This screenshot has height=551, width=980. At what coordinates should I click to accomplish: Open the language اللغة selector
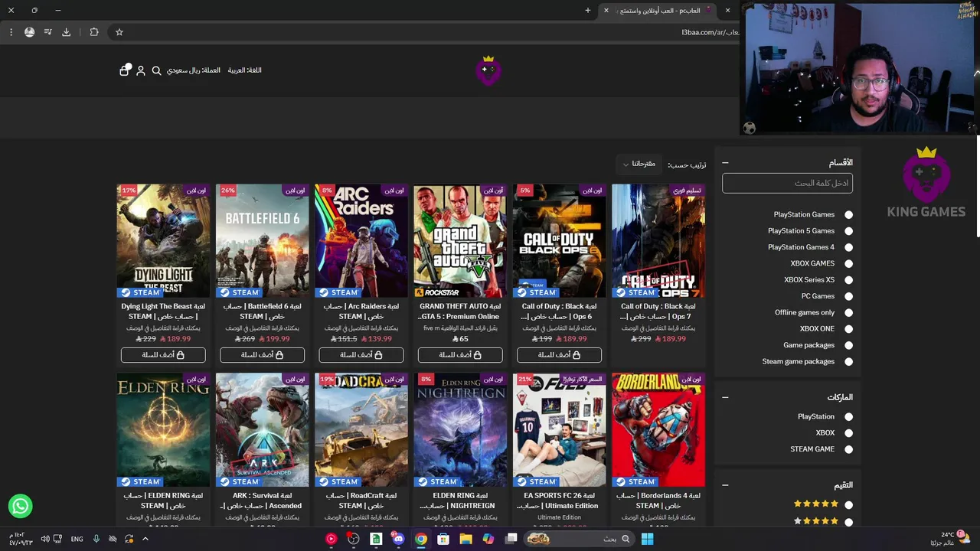click(x=244, y=70)
